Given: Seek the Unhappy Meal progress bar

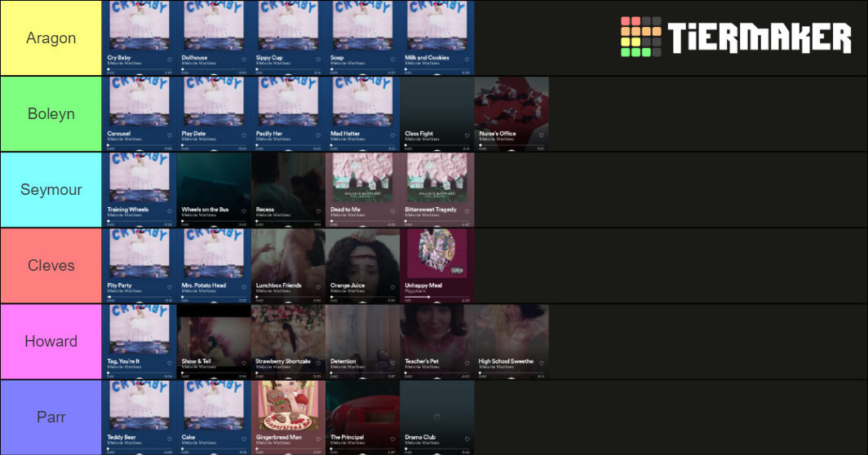Looking at the screenshot, I should tap(436, 297).
